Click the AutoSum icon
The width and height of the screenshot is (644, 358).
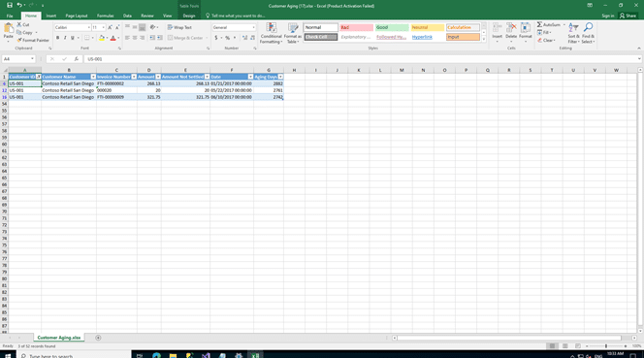point(549,25)
